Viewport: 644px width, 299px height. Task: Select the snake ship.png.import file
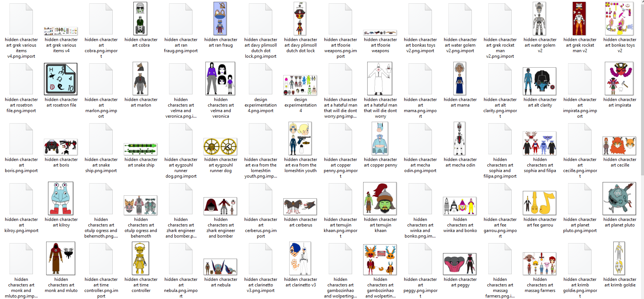tap(101, 139)
